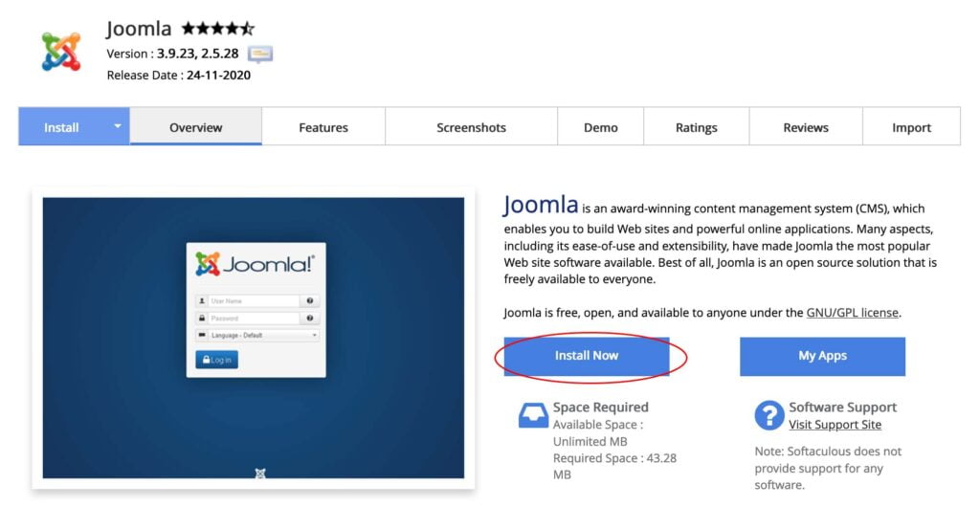
Task: View the Ratings tab
Action: [697, 127]
